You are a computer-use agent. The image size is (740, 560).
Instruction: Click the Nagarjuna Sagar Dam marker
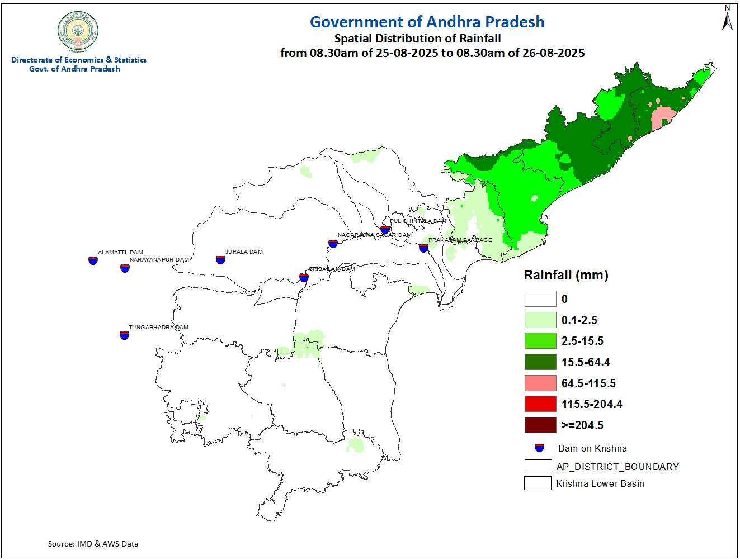[333, 243]
